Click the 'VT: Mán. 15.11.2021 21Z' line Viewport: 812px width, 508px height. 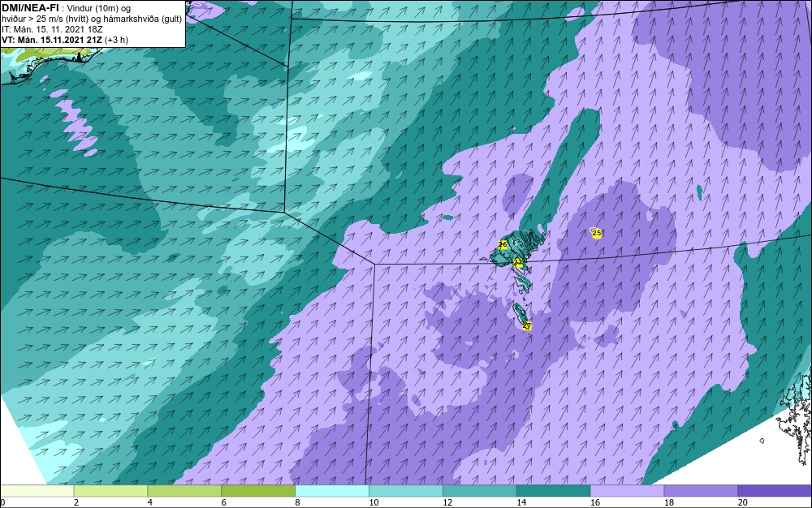coord(52,40)
